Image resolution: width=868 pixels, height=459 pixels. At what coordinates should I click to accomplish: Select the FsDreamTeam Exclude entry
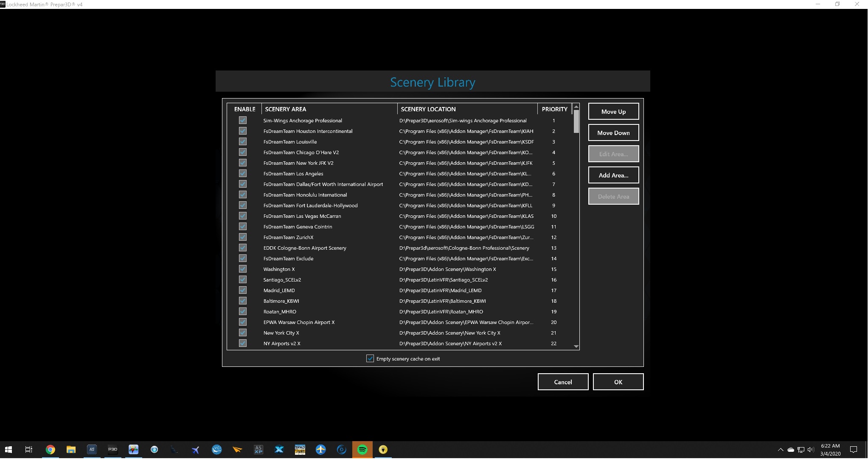click(x=400, y=259)
